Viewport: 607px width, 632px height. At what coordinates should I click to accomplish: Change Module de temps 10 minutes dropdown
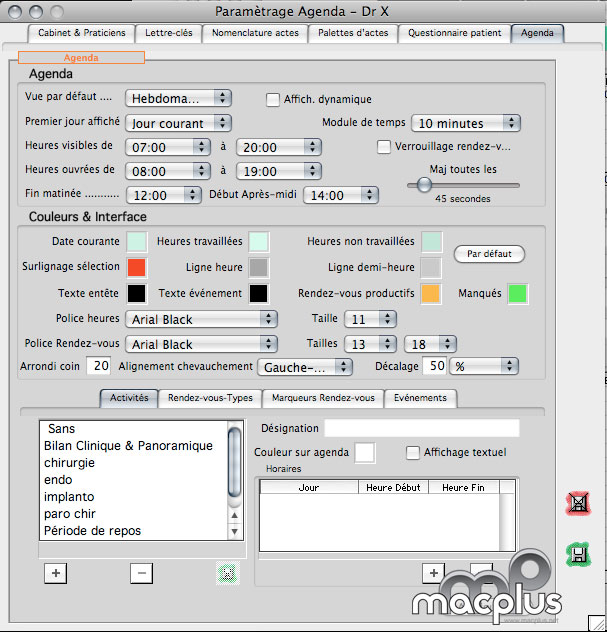point(466,123)
